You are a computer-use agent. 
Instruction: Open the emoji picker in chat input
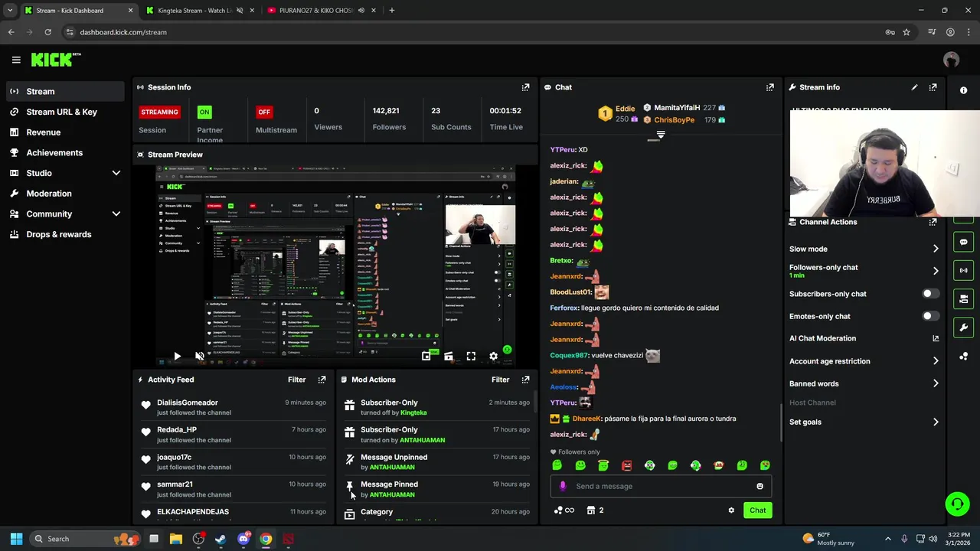pos(759,486)
